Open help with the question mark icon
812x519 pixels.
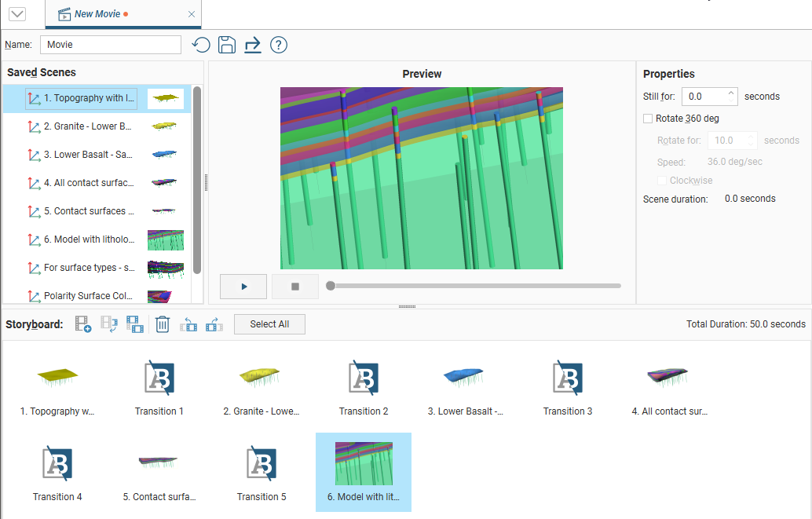tap(278, 45)
